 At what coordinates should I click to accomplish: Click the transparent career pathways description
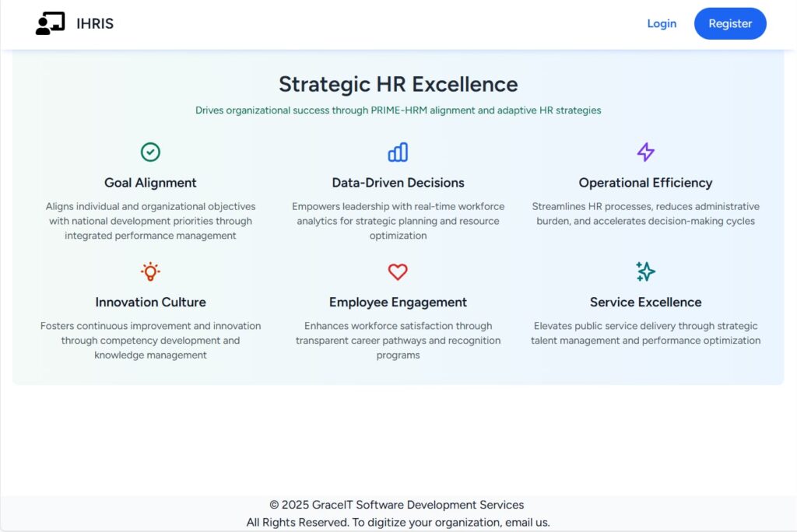tap(398, 341)
